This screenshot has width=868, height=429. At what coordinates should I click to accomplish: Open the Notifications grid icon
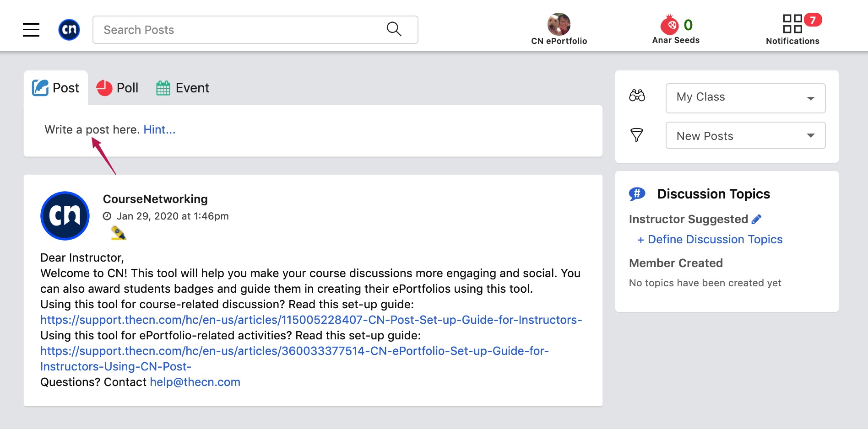[x=792, y=24]
